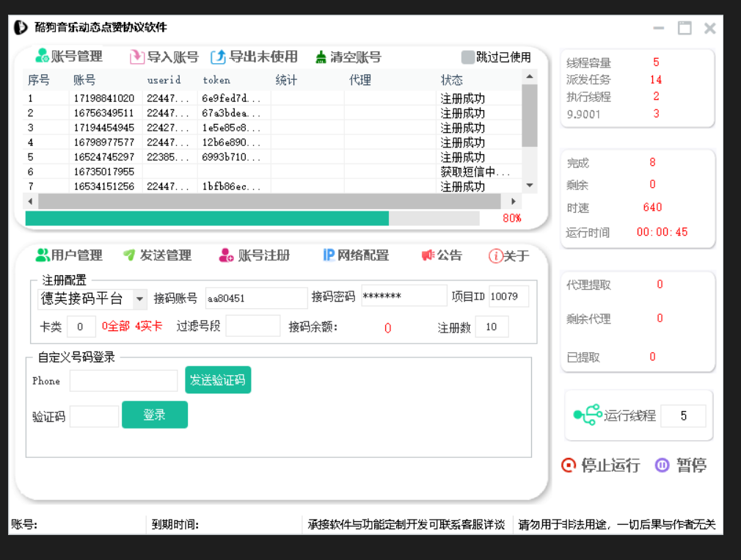Select the 运行线程 thread count box

click(683, 416)
